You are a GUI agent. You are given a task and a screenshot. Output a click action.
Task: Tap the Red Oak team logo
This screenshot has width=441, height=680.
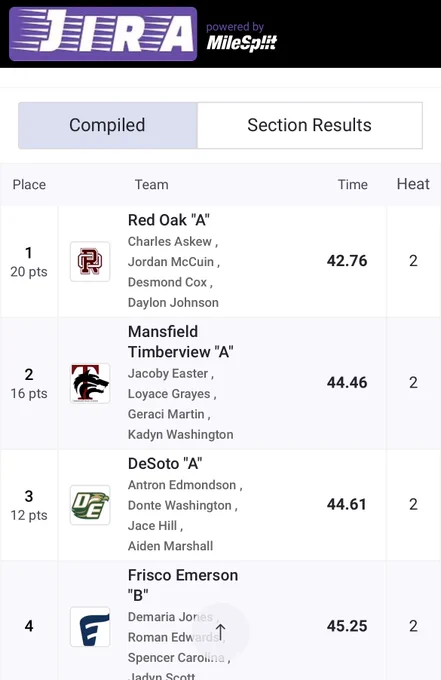[x=90, y=262]
